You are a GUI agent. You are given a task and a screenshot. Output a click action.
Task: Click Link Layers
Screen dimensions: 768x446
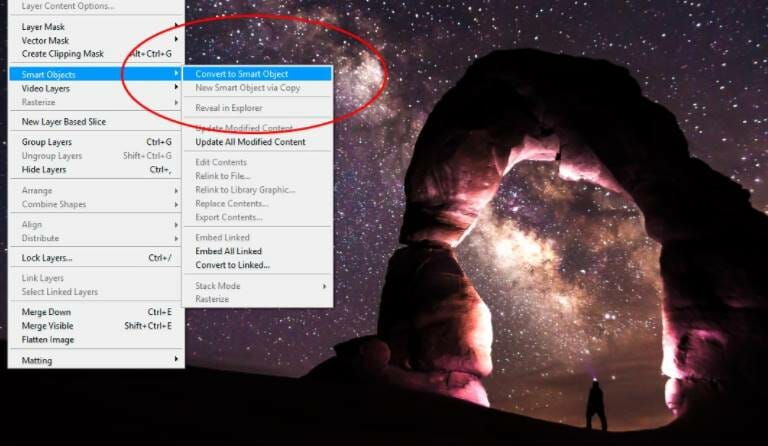click(96, 278)
